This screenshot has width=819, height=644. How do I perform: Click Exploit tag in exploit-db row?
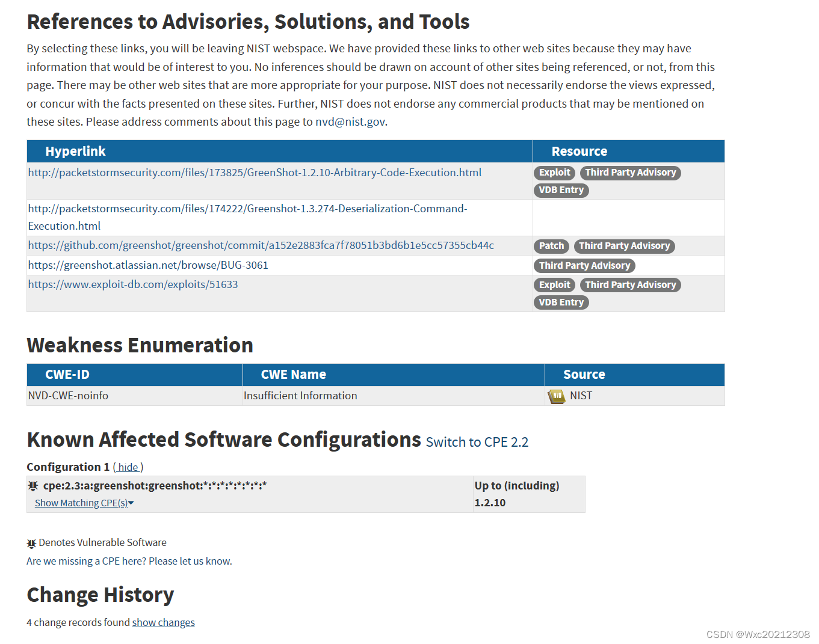click(554, 285)
